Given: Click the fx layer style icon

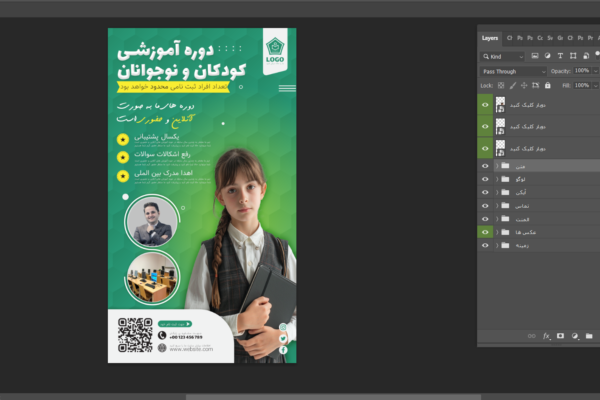Looking at the screenshot, I should [547, 336].
